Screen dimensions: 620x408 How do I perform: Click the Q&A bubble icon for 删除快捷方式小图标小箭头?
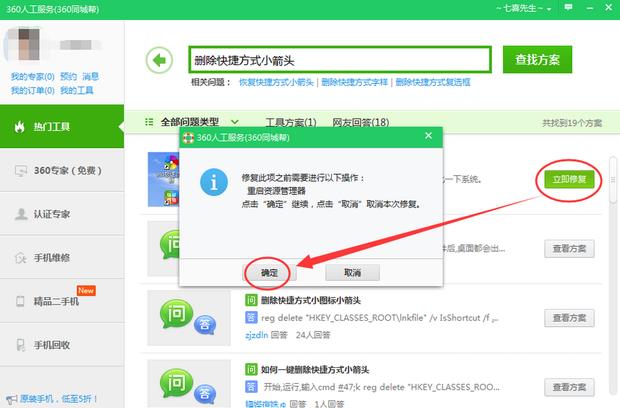(x=189, y=318)
